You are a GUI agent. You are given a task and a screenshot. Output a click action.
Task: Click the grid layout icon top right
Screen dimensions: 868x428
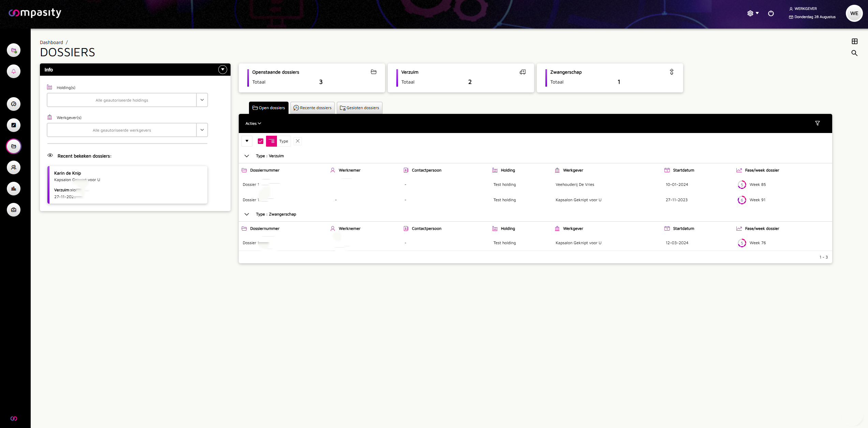click(x=854, y=41)
